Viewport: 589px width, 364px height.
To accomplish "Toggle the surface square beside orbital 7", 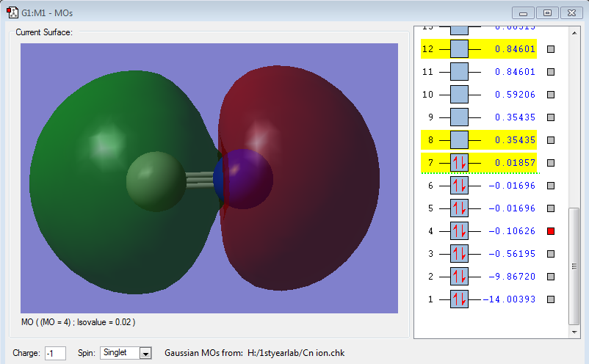I will coord(551,163).
